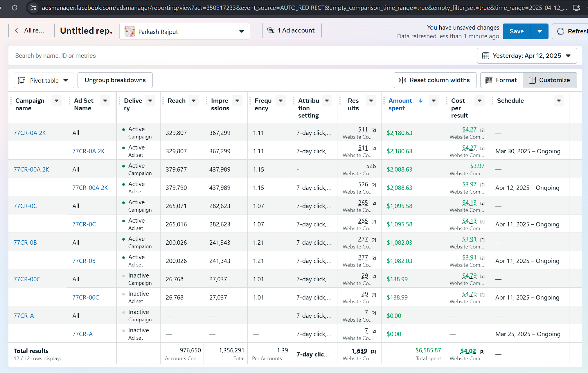
Task: Expand the Save options dropdown arrow
Action: click(540, 31)
